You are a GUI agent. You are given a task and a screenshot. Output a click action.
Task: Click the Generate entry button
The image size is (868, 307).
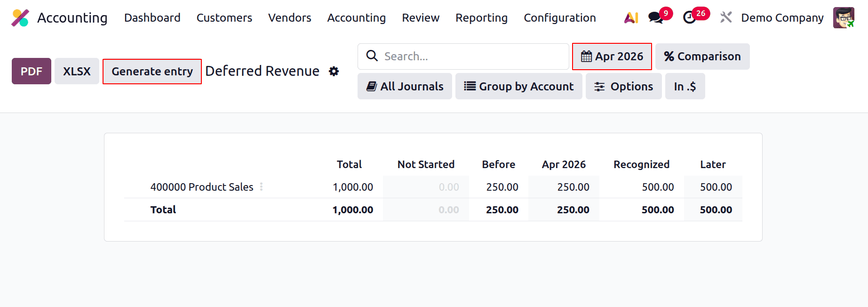(152, 72)
